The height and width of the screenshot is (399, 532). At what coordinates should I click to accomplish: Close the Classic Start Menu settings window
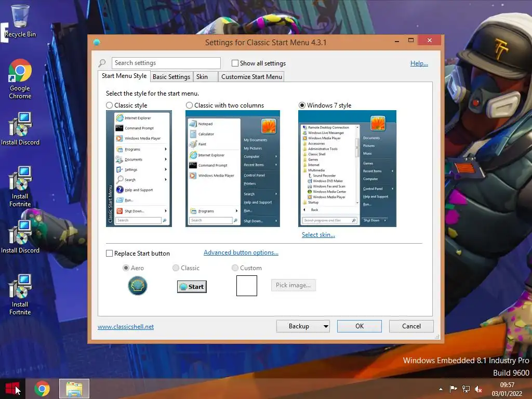[429, 41]
